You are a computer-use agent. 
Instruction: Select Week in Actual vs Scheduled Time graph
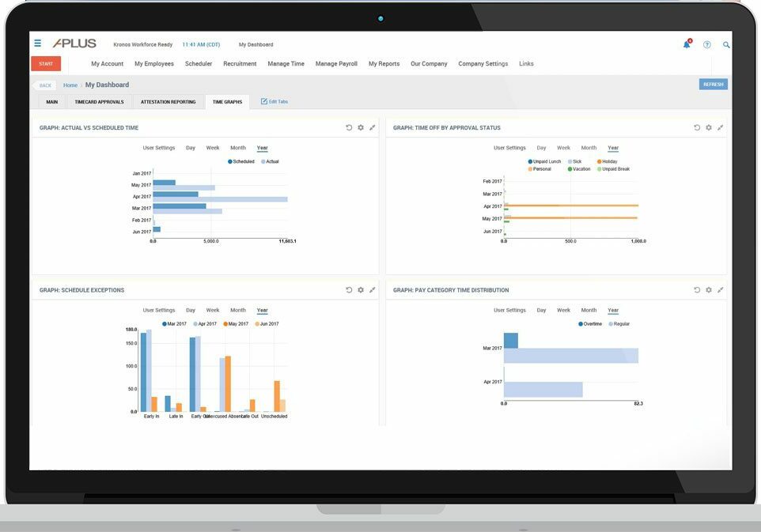point(213,148)
